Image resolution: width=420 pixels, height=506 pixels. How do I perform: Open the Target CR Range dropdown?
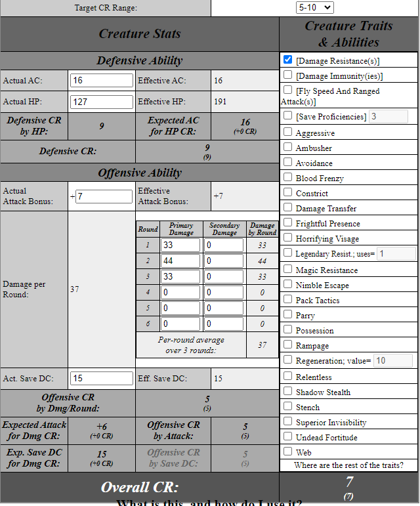pos(314,7)
